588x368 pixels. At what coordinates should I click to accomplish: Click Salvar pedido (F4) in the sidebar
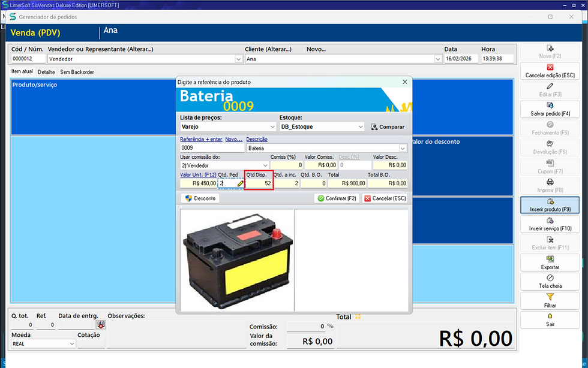[x=549, y=110]
